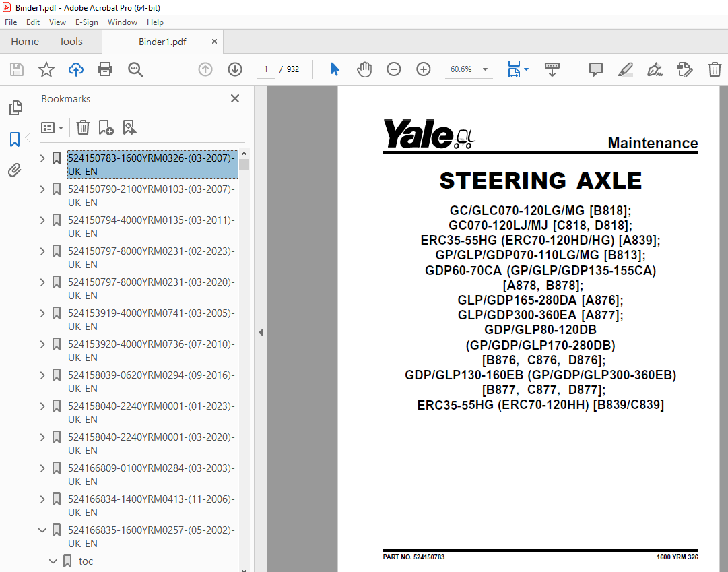
Task: Open Page Thumbnails panel icon
Action: 15,108
